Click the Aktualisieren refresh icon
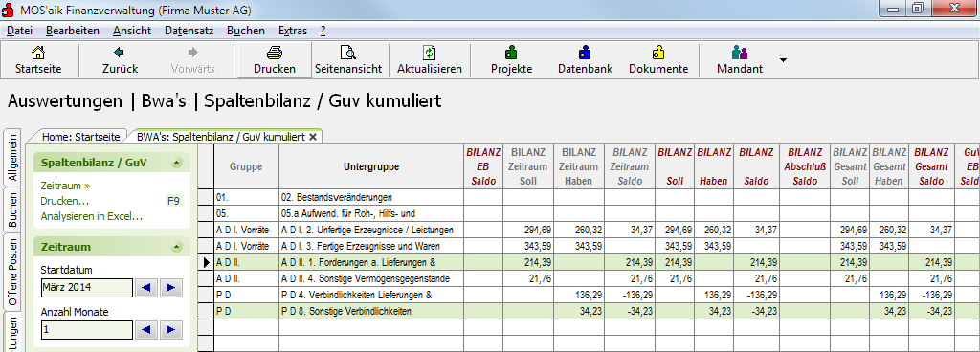Screen dimensions: 980x352 coord(430,53)
